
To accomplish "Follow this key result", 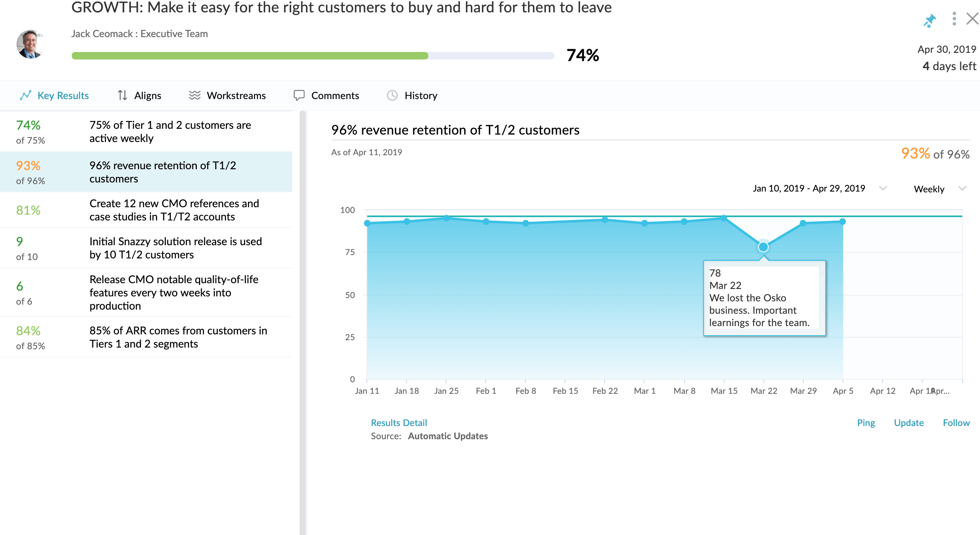I will point(956,422).
